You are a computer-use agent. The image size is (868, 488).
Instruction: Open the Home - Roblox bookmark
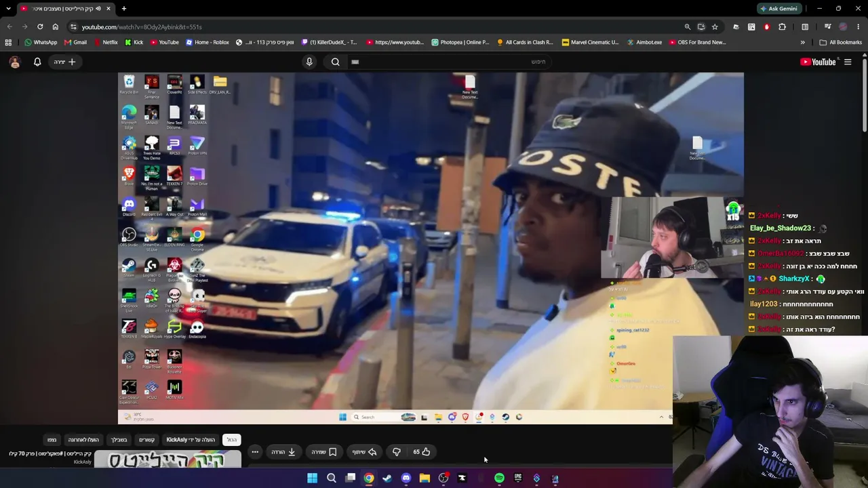tap(208, 42)
